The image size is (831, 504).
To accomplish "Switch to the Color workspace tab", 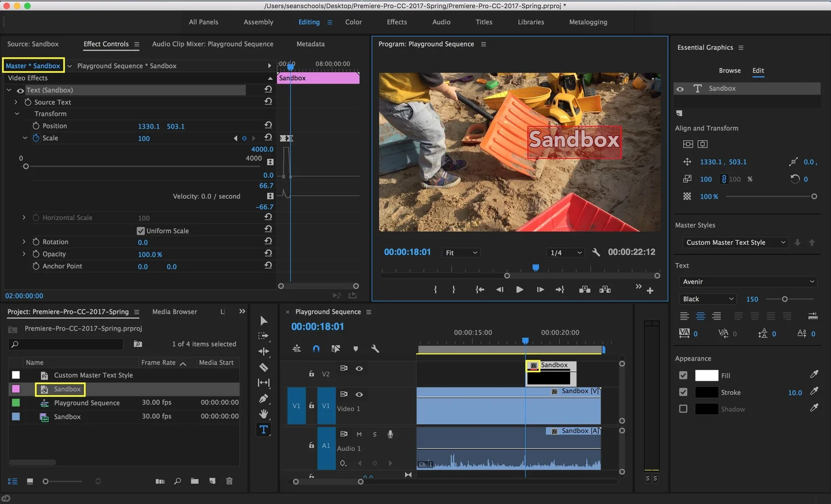I will click(x=353, y=22).
